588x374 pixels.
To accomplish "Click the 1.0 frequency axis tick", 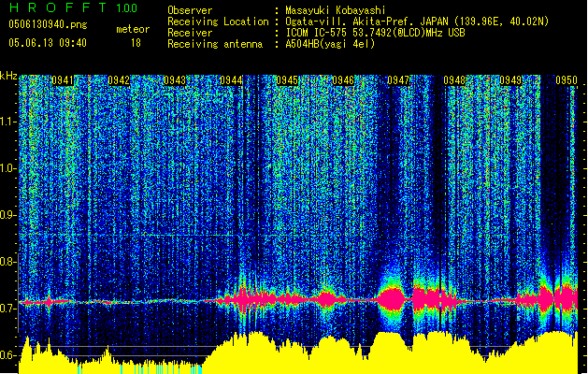I will 8,168.
